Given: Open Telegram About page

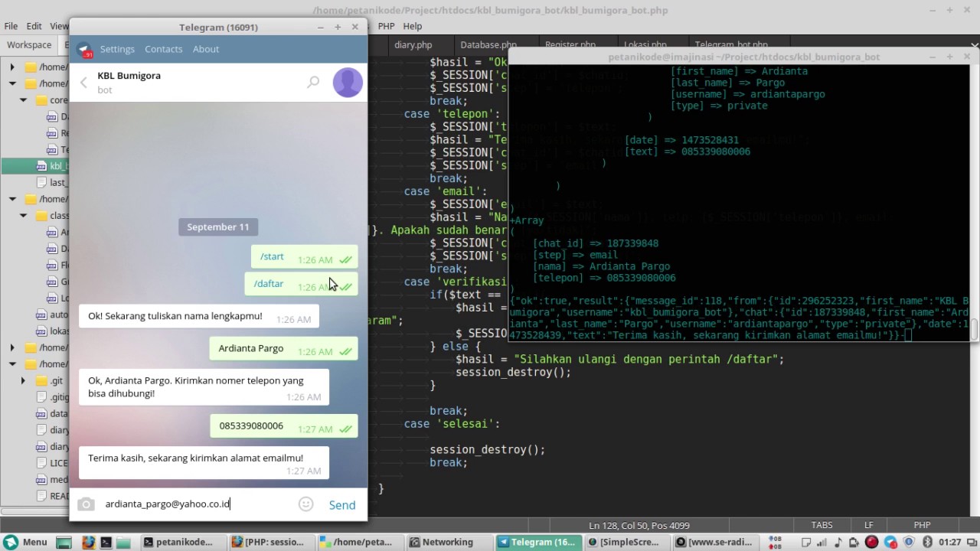Looking at the screenshot, I should [x=206, y=49].
